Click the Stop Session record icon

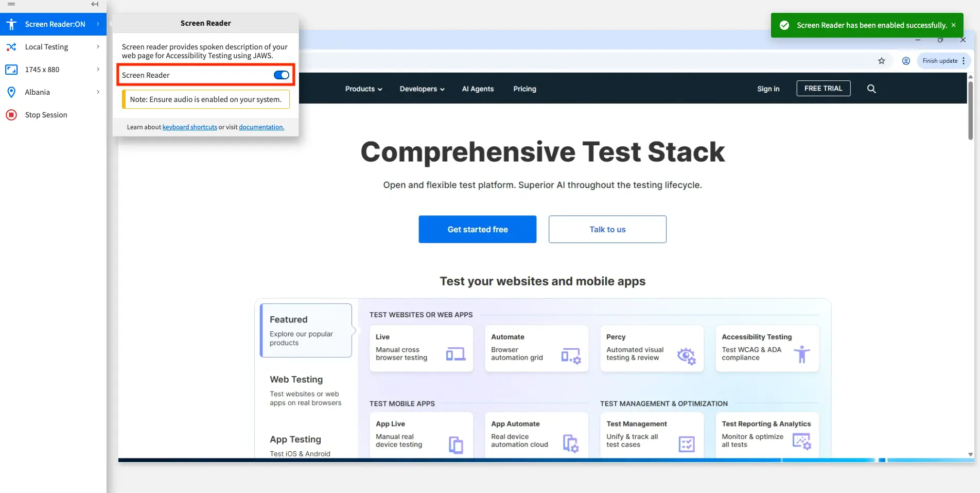(11, 115)
